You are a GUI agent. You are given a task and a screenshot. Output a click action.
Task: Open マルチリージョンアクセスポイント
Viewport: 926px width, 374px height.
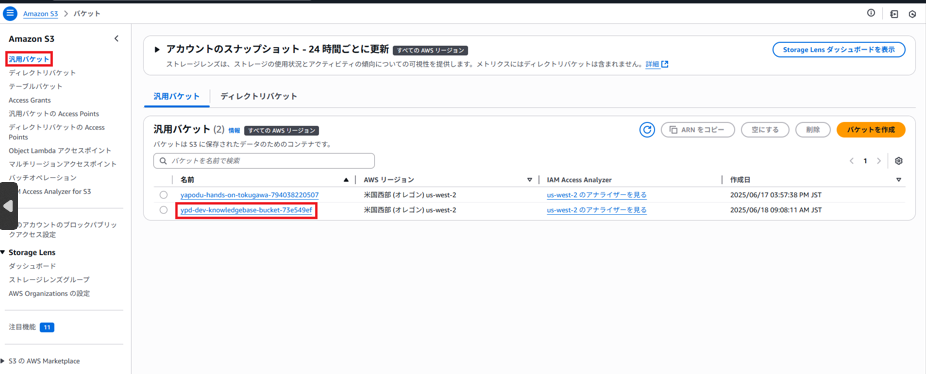point(63,164)
